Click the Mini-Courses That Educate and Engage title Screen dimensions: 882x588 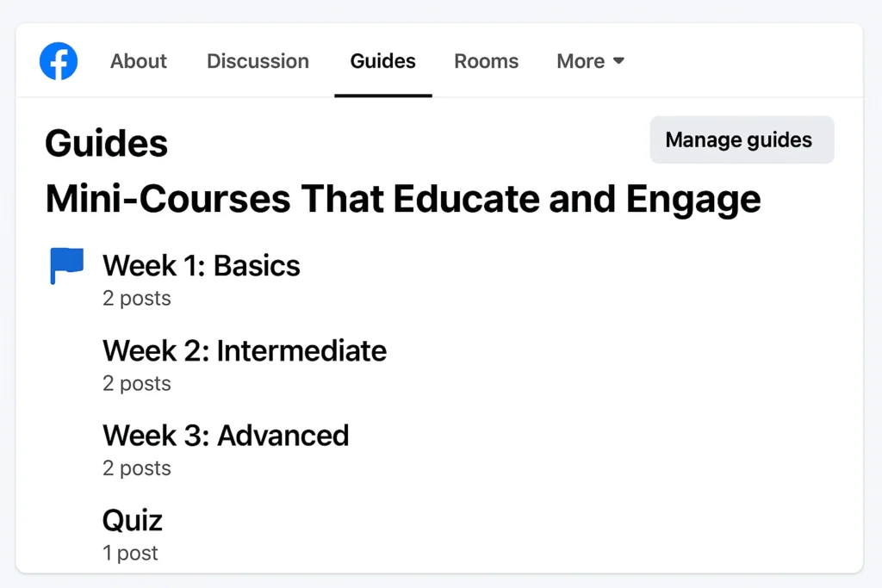[x=403, y=199]
